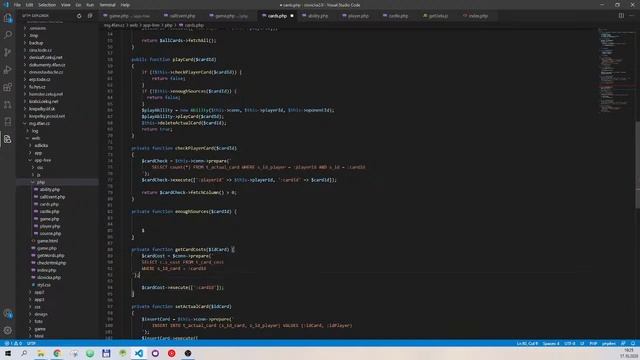Click the editor's vertical scrollbar thumb
This screenshot has width=640, height=360.
click(x=637, y=165)
